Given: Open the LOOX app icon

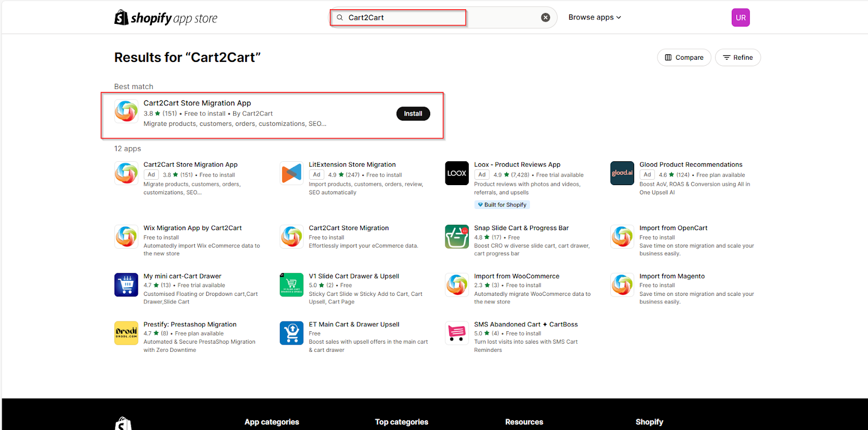Looking at the screenshot, I should pyautogui.click(x=457, y=173).
